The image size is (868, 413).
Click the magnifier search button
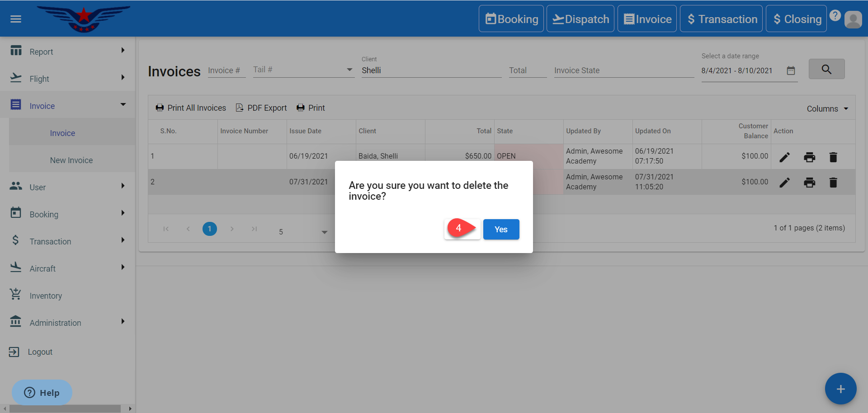(x=826, y=69)
